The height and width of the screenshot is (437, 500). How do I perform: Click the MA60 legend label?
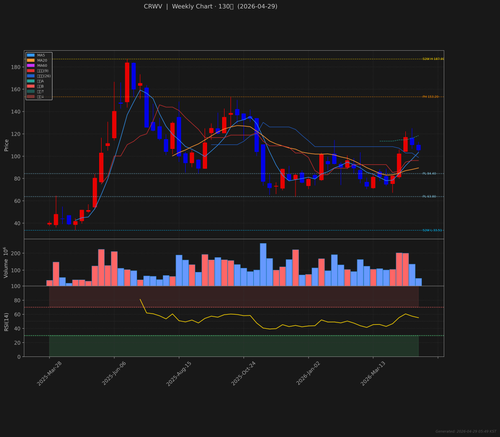(42, 66)
